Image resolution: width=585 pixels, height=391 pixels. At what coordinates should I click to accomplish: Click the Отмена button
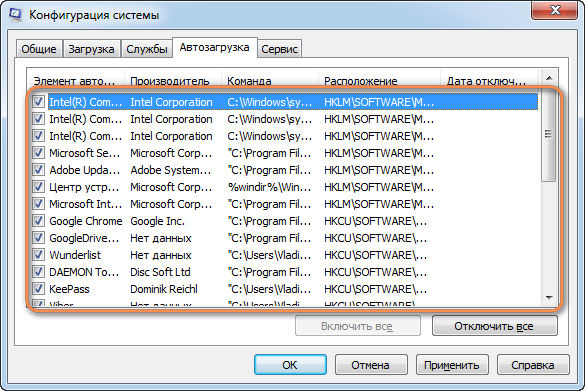370,365
